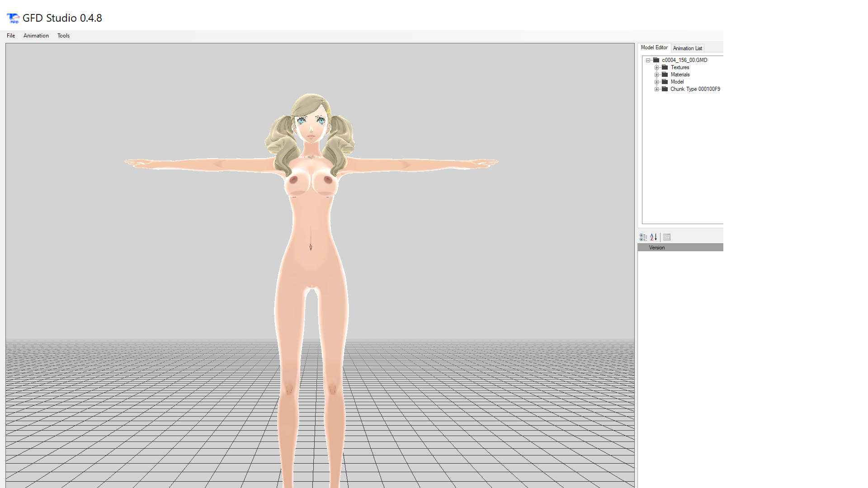This screenshot has height=488, width=868.
Task: Click the folder icon beside Chunk Type 000100F9
Action: tap(665, 89)
